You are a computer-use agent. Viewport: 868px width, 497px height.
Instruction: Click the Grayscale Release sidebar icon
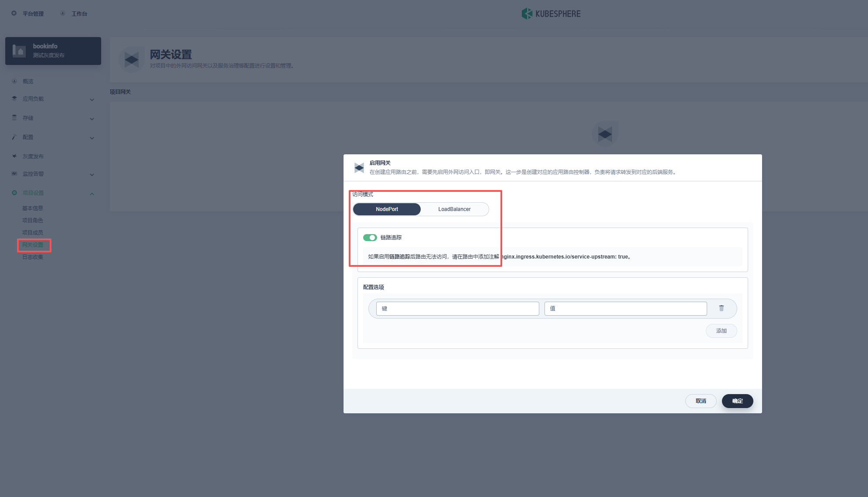click(x=14, y=156)
